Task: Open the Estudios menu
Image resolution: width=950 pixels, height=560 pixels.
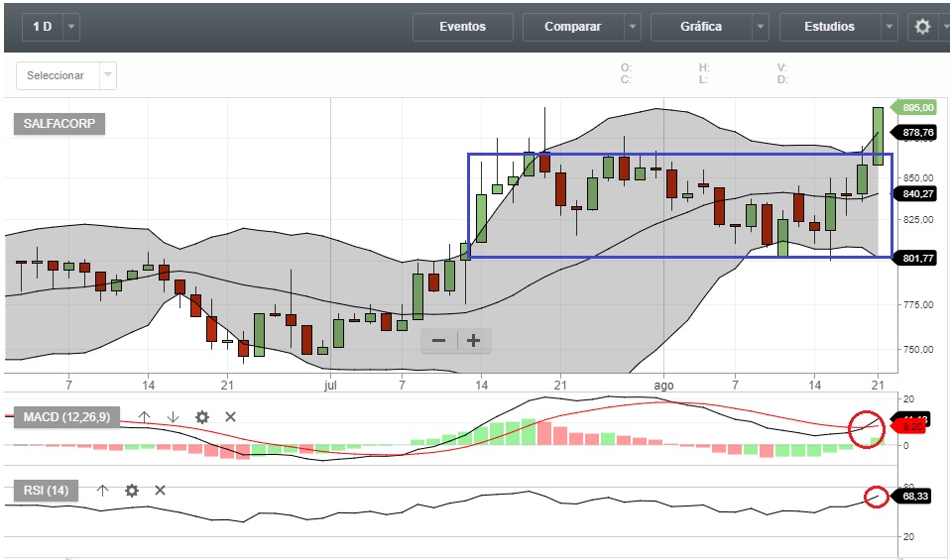Action: point(829,27)
